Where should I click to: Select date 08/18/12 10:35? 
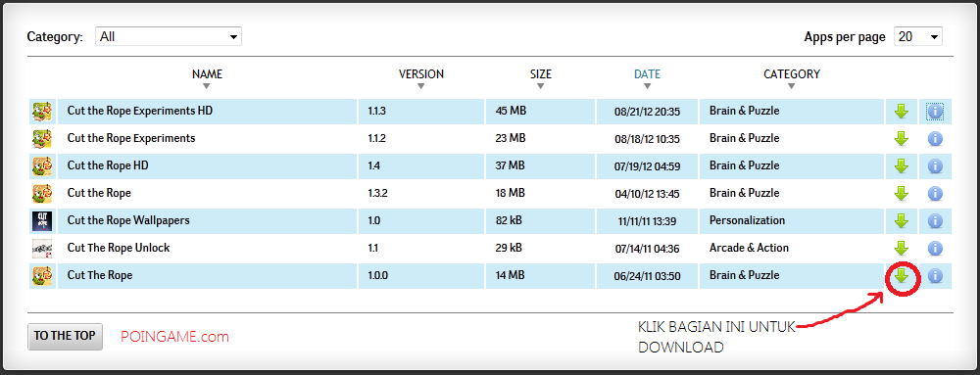pos(647,139)
